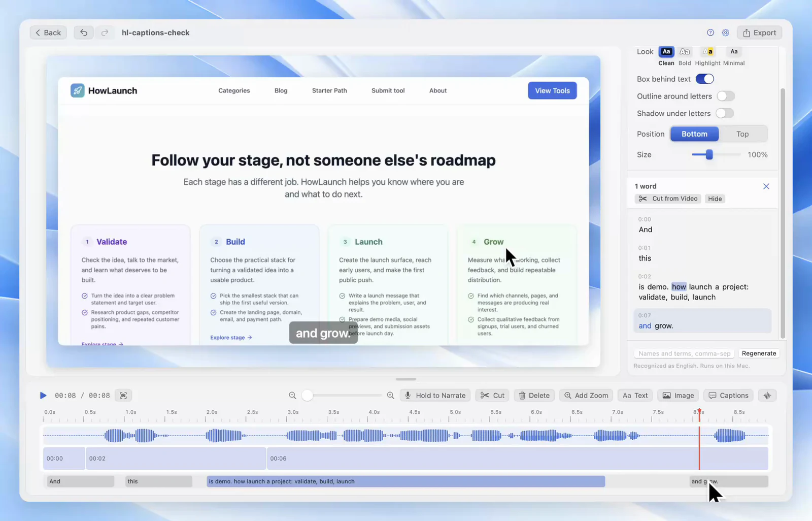The height and width of the screenshot is (521, 812).
Task: Close the 1 word selection panel
Action: pos(766,186)
